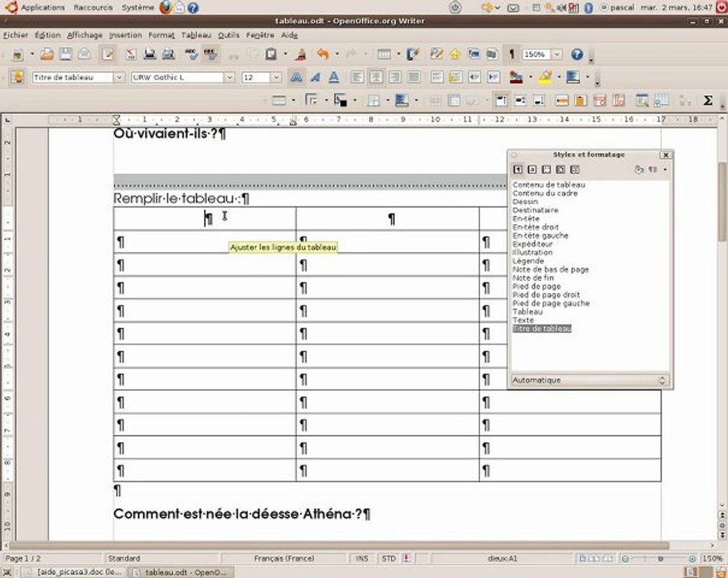
Task: Click the Print file directly icon
Action: coord(149,55)
